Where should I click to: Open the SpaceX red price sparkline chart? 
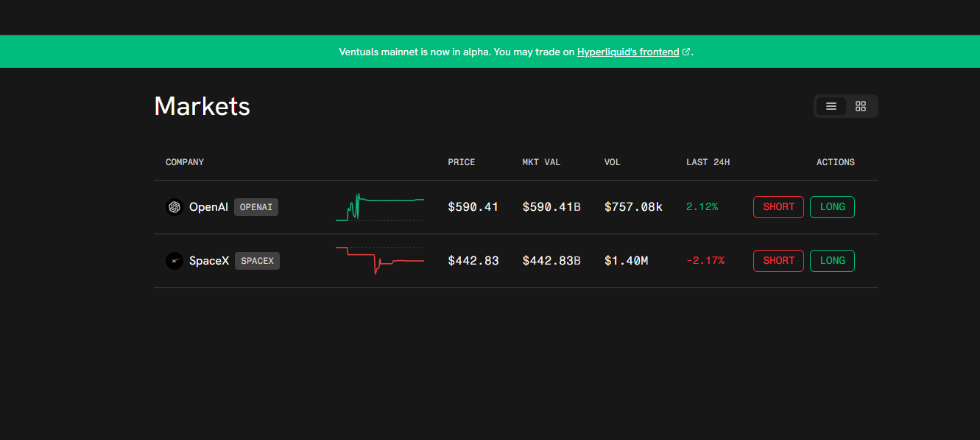click(x=379, y=261)
